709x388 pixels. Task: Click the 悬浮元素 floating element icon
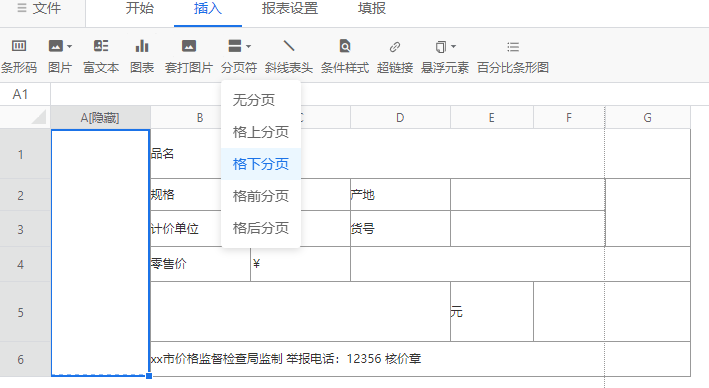pyautogui.click(x=440, y=46)
